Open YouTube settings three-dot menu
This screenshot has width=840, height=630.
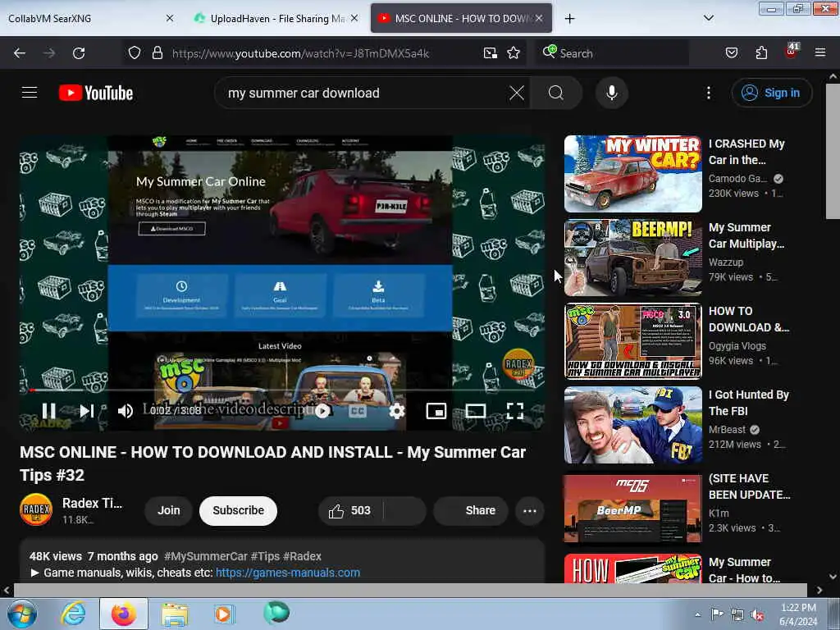708,93
